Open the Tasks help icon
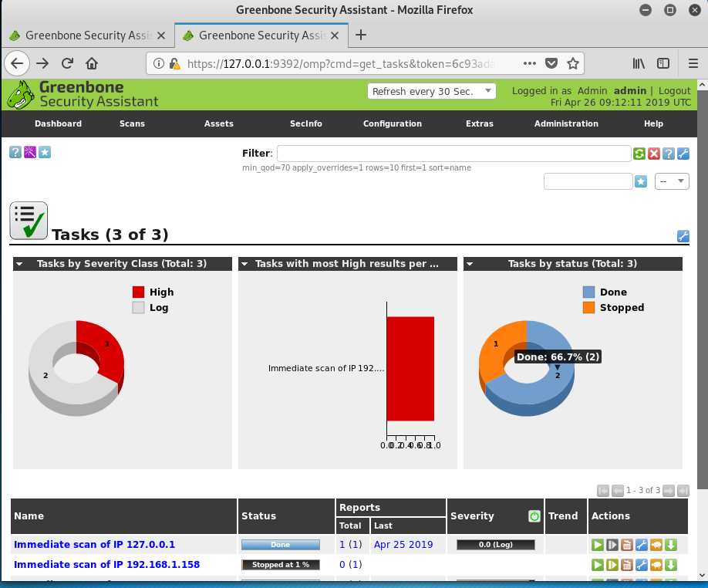 coord(15,152)
